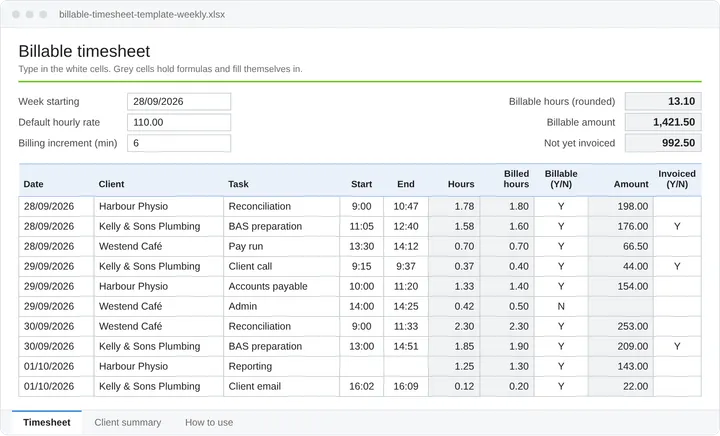Click Billed hours 1.90
720x436 pixels.
(507, 346)
